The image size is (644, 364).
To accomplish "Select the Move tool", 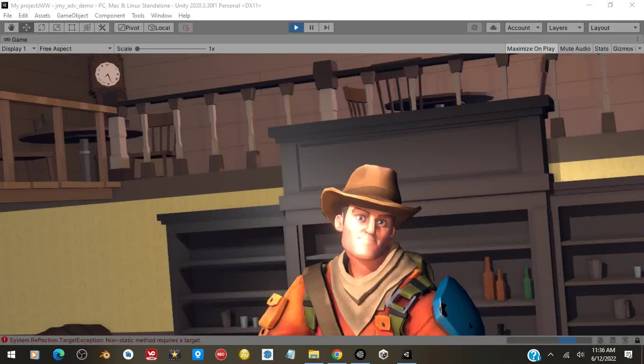I will pyautogui.click(x=27, y=27).
